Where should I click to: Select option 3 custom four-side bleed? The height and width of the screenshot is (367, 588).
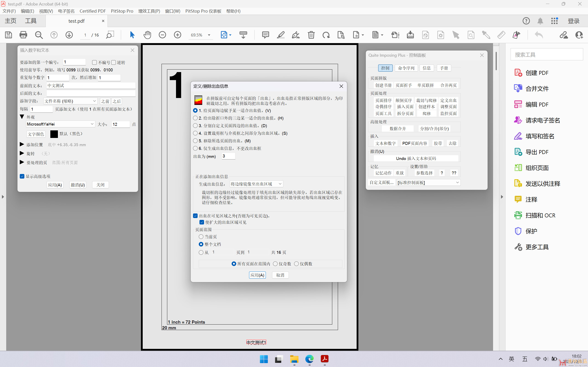(x=195, y=126)
